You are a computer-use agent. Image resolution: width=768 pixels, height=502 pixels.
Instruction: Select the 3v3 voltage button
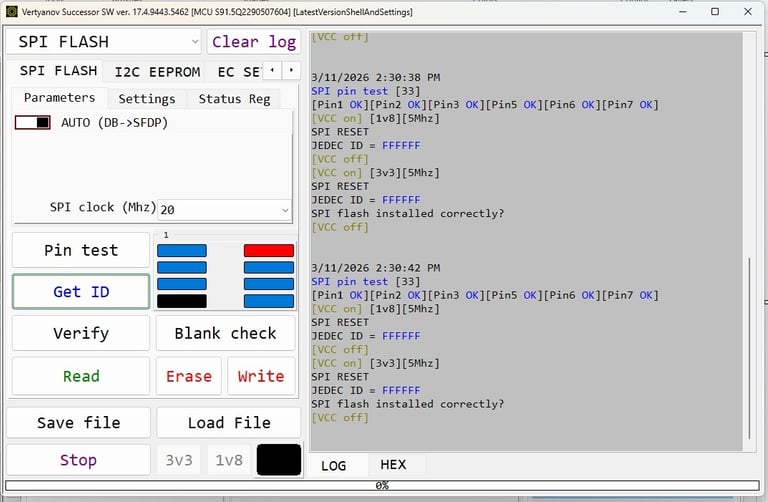179,460
